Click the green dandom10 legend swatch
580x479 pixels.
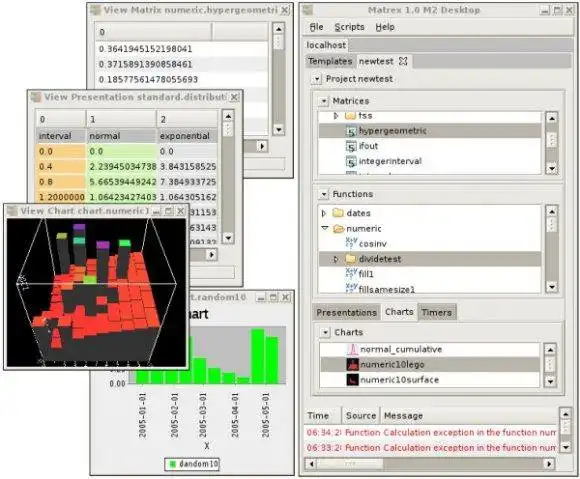[x=172, y=463]
